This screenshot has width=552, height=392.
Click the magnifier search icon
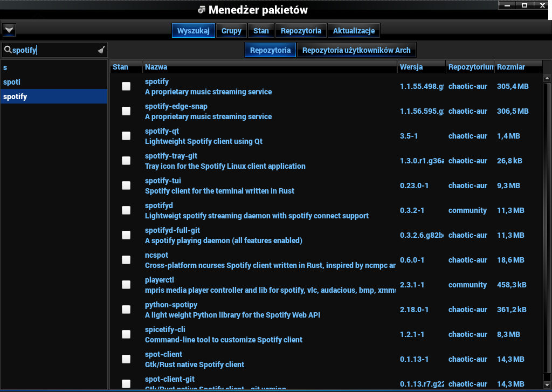click(x=8, y=50)
